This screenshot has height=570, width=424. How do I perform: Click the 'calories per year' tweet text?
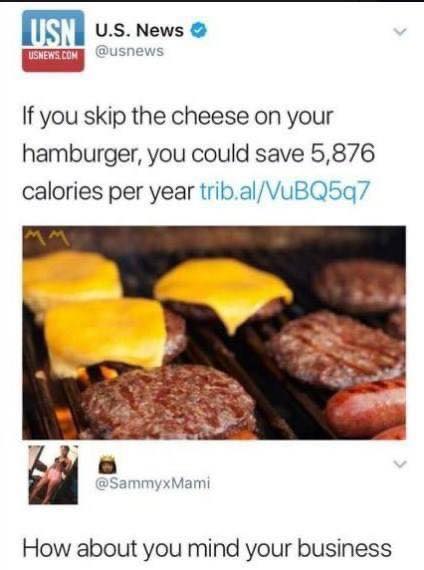coord(108,191)
